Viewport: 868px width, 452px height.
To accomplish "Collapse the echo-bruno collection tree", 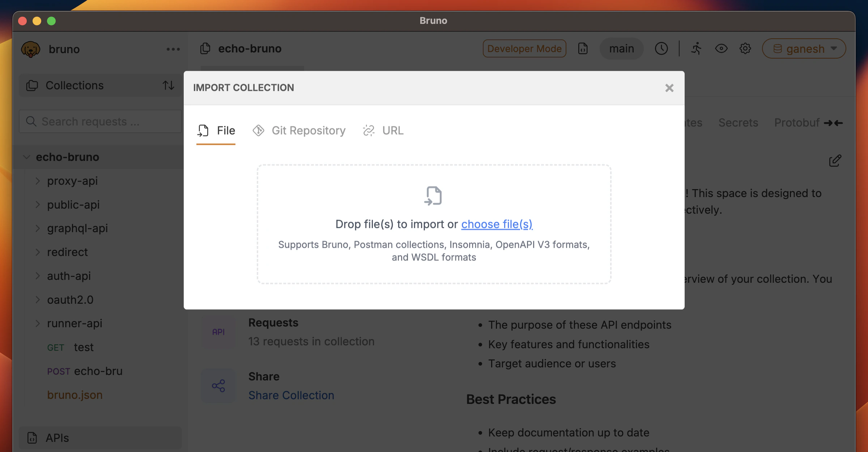I will pyautogui.click(x=26, y=157).
